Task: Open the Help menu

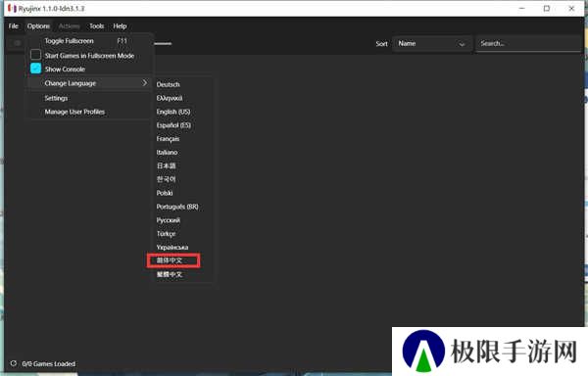Action: (120, 25)
